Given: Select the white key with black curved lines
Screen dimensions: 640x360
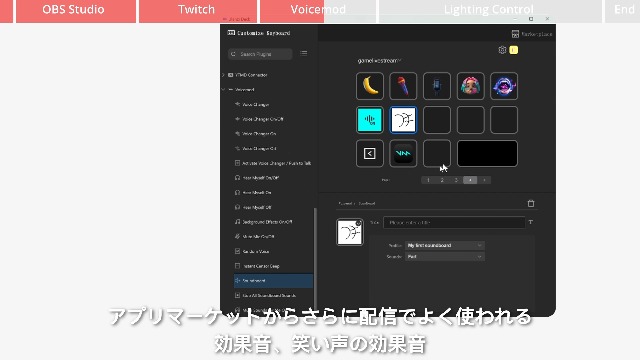Looking at the screenshot, I should pyautogui.click(x=403, y=120).
